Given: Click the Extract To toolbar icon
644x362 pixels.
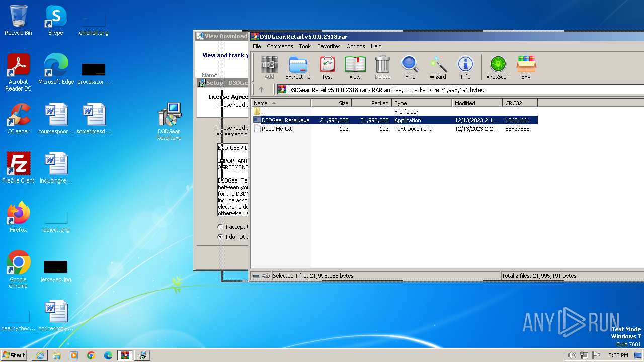Looking at the screenshot, I should [298, 67].
